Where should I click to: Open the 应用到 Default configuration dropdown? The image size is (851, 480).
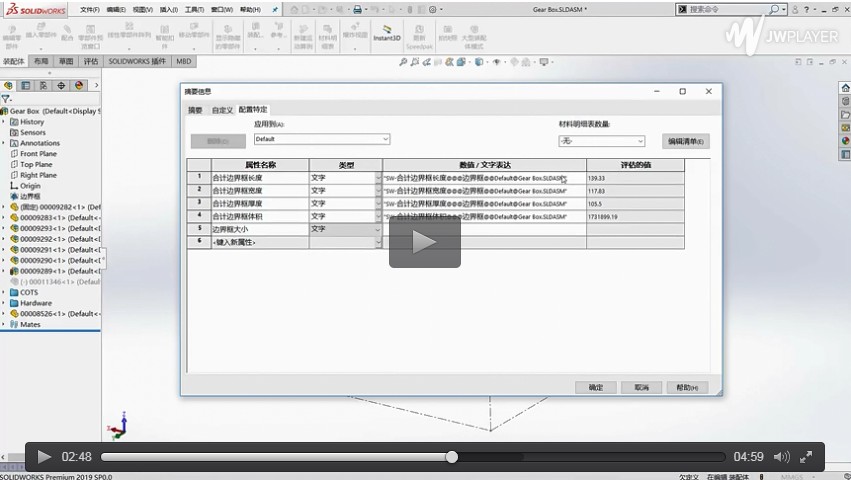pyautogui.click(x=321, y=140)
